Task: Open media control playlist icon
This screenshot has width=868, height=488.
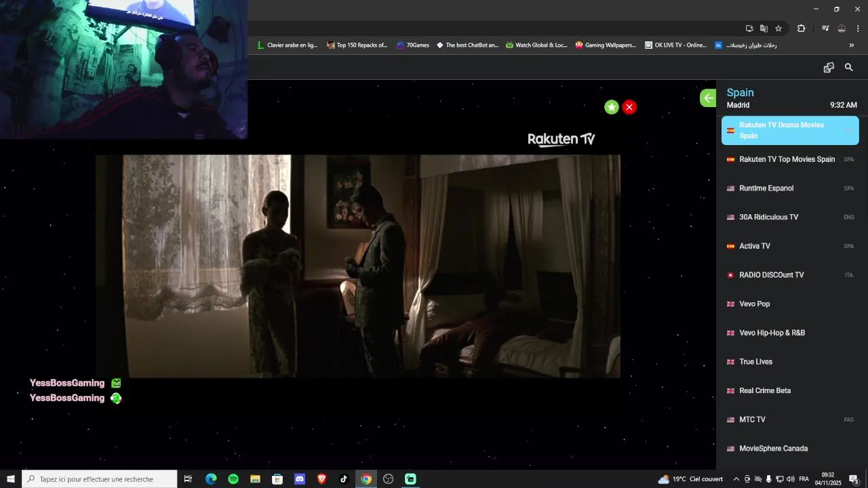Action: (825, 28)
